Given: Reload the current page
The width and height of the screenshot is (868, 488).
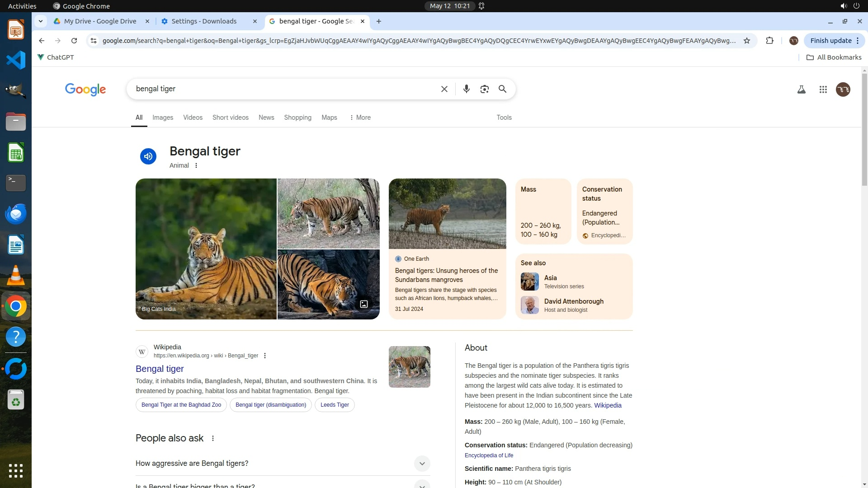Looking at the screenshot, I should point(74,41).
